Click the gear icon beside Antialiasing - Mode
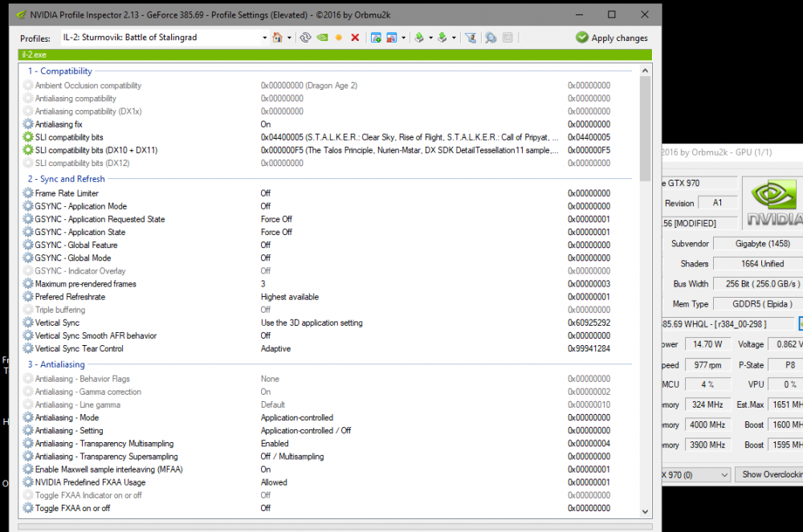This screenshot has width=803, height=532. [28, 418]
